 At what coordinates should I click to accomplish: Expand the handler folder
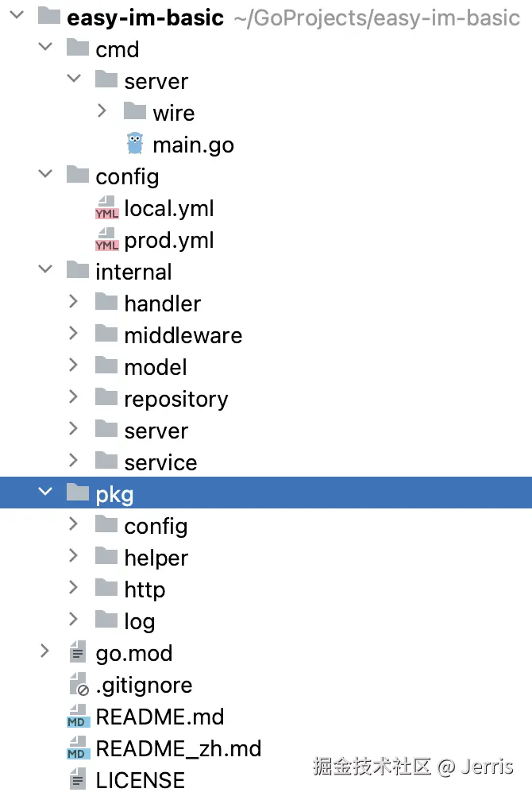(x=73, y=303)
